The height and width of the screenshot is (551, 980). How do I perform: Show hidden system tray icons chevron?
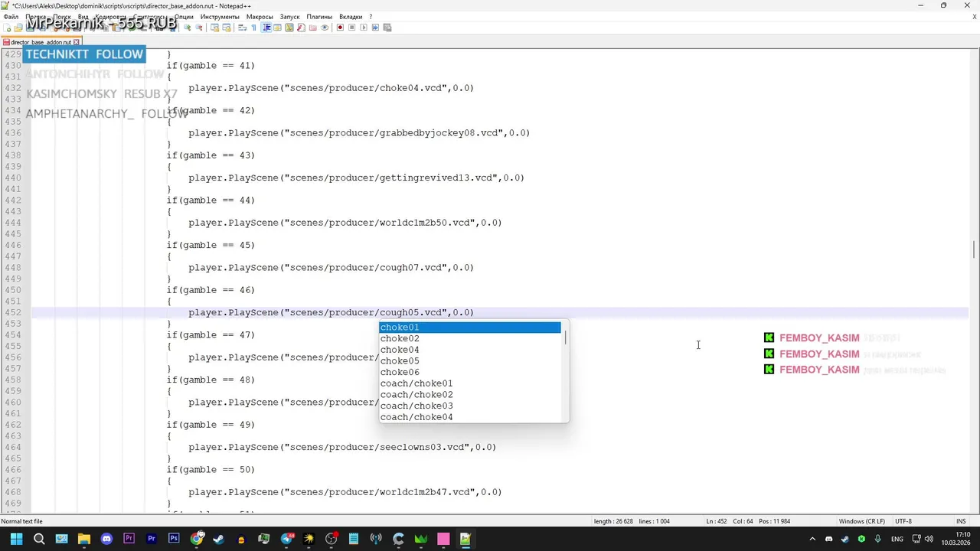coord(812,539)
